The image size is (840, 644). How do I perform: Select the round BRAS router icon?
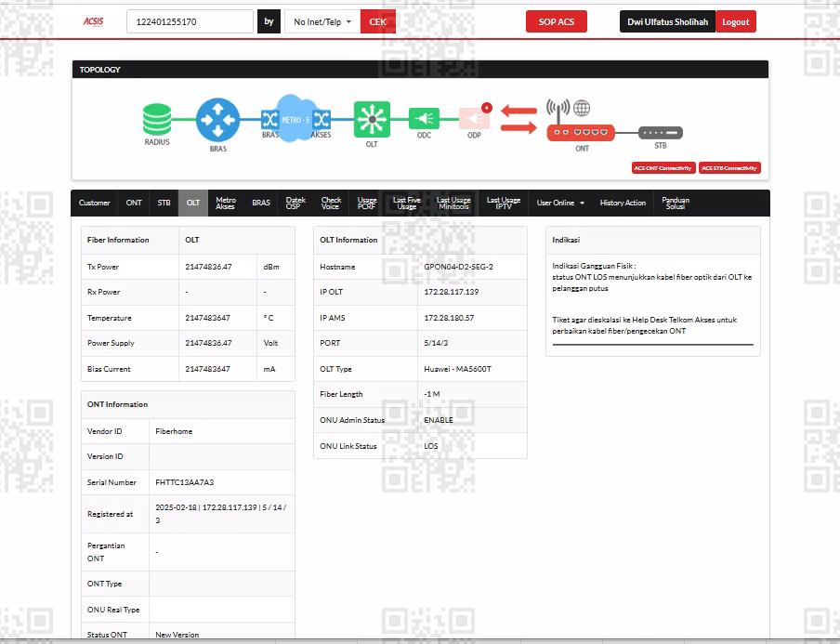pyautogui.click(x=217, y=120)
